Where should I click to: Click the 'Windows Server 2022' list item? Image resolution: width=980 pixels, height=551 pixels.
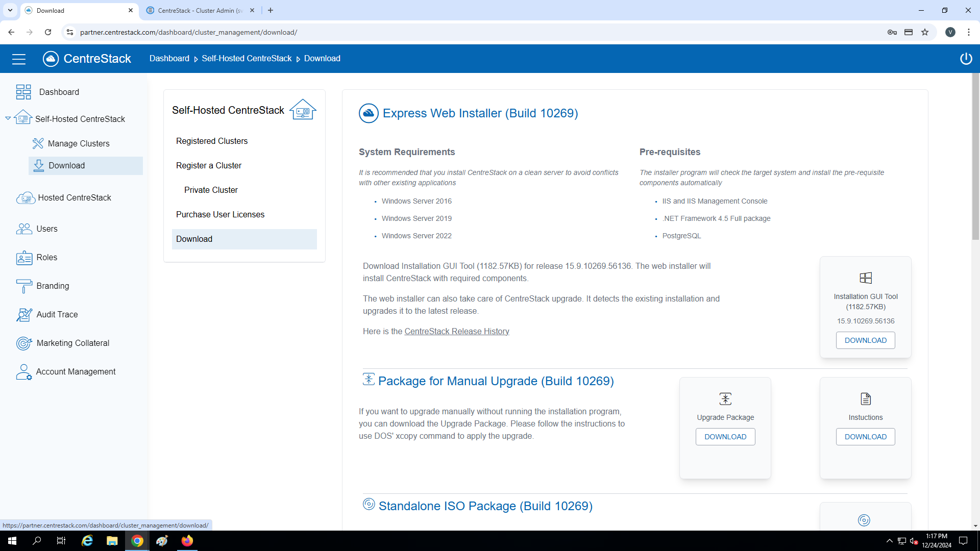pos(416,236)
